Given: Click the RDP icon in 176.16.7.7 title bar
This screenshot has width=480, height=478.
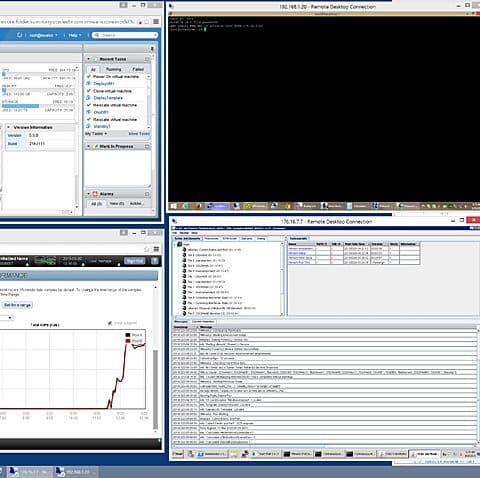Looking at the screenshot, I should [x=175, y=221].
